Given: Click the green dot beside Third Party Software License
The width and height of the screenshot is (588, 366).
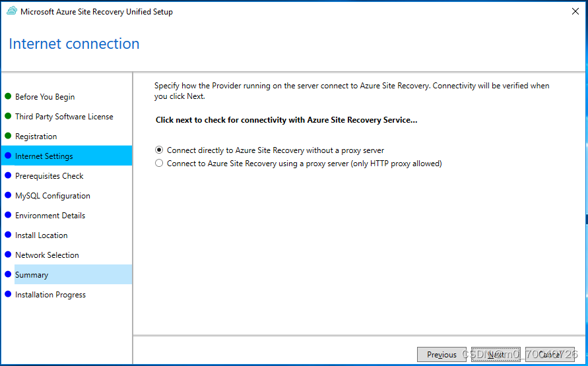Looking at the screenshot, I should pos(8,116).
